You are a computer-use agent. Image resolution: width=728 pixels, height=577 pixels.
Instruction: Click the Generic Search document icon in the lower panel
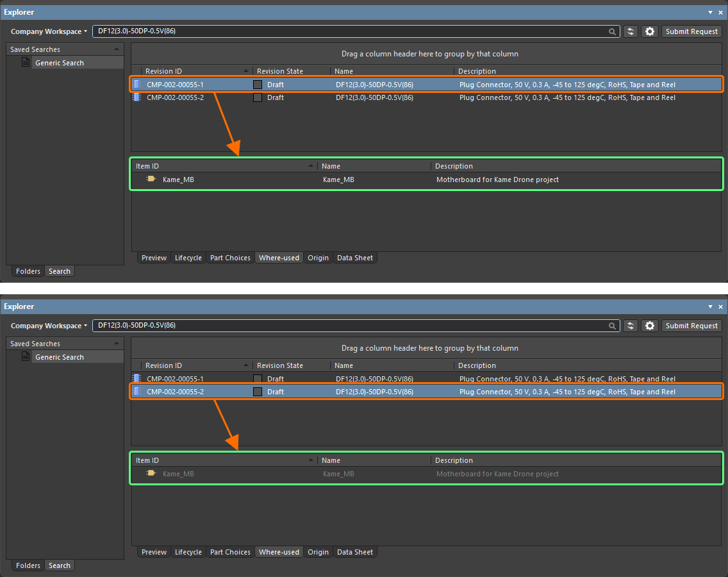(26, 357)
